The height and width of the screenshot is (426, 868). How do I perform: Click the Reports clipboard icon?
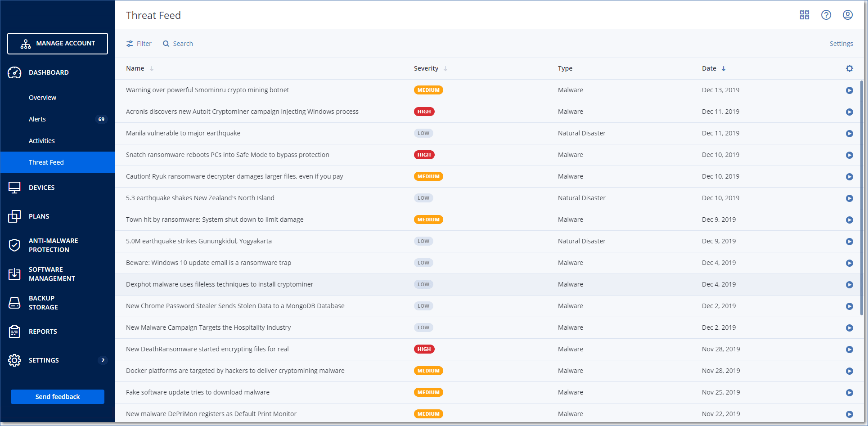[x=14, y=332]
